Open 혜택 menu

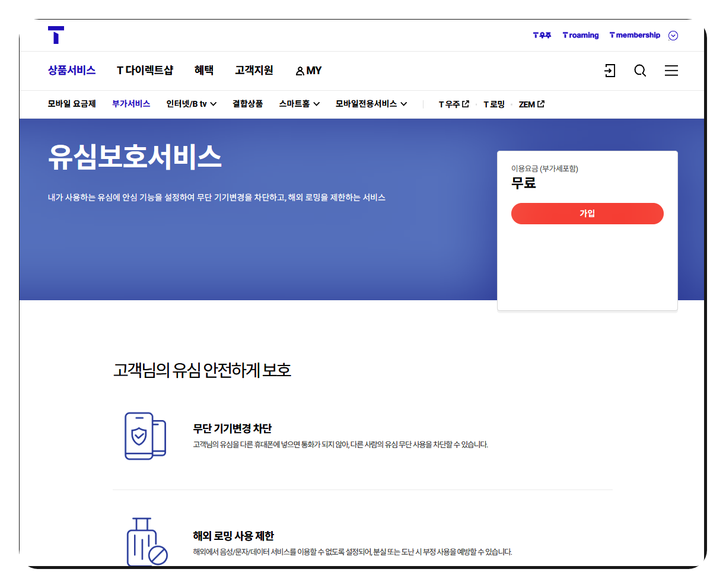click(204, 71)
